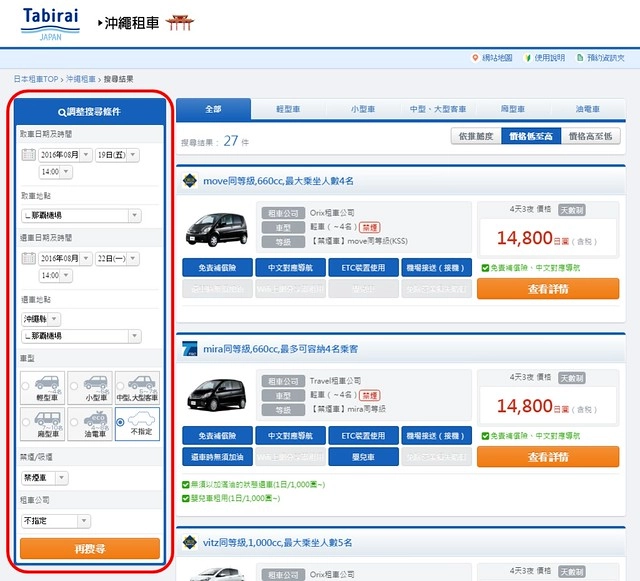Image resolution: width=640 pixels, height=581 pixels.
Task: Click the 網站地圖 sitemap pin icon
Action: tap(475, 58)
